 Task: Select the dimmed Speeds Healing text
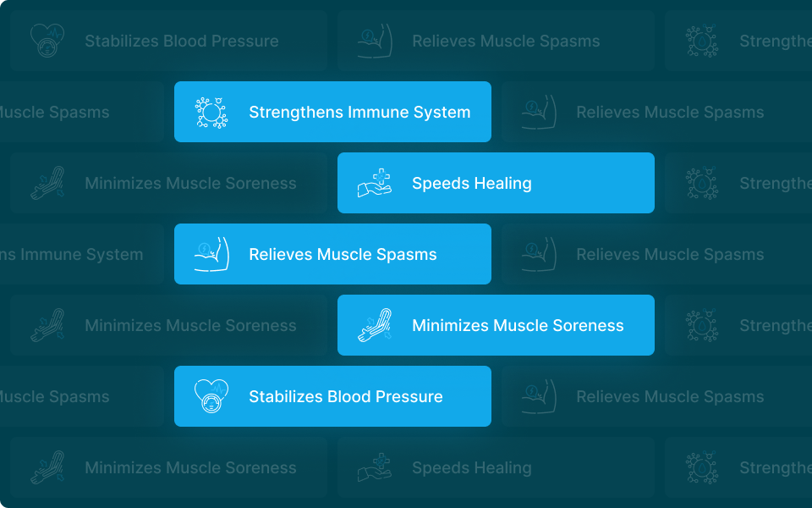pyautogui.click(x=472, y=467)
